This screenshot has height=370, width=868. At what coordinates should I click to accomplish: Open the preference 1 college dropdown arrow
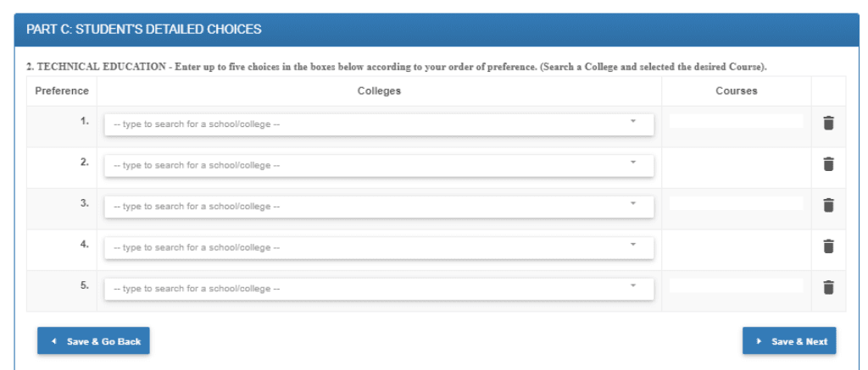point(633,121)
